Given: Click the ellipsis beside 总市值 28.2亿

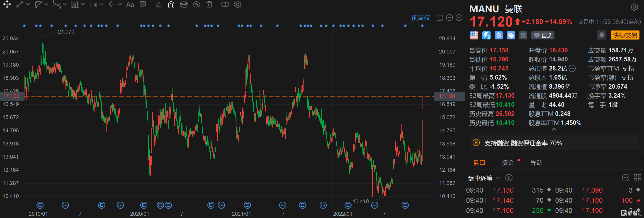Looking at the screenshot, I should [x=572, y=68].
